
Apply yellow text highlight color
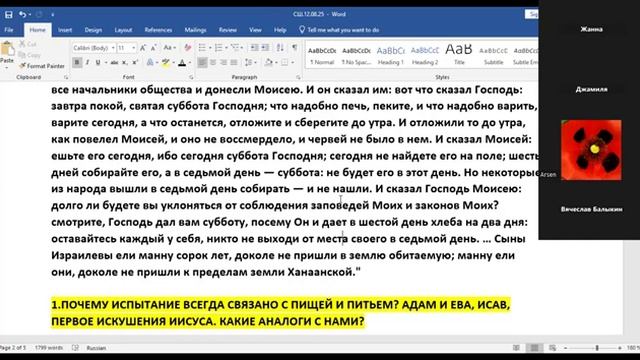click(x=165, y=62)
